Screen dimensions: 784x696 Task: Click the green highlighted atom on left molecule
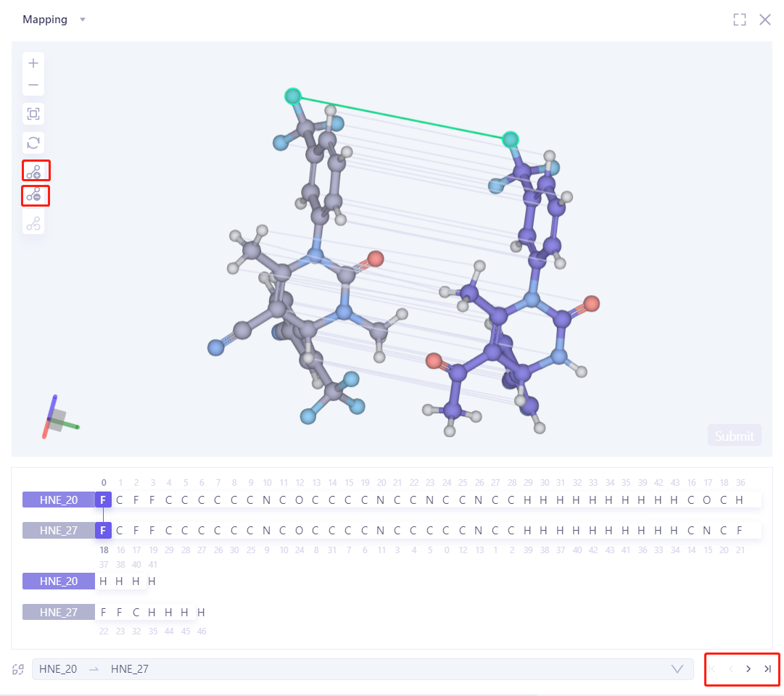click(x=292, y=96)
